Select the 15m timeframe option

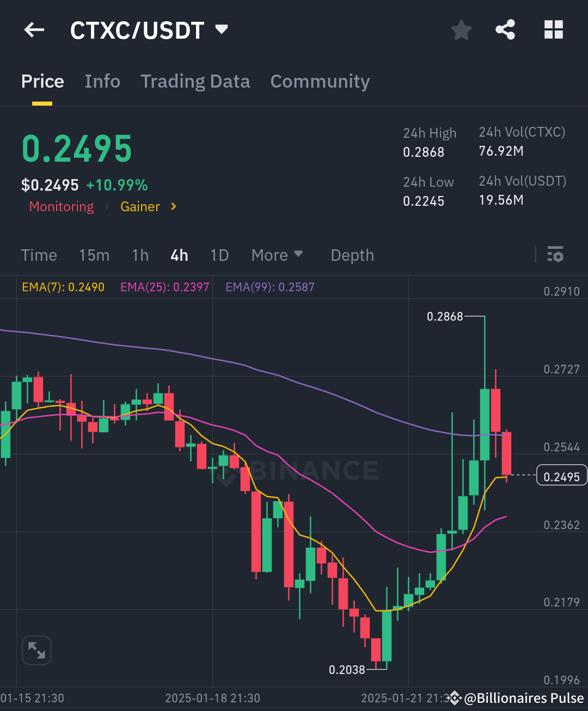point(94,254)
